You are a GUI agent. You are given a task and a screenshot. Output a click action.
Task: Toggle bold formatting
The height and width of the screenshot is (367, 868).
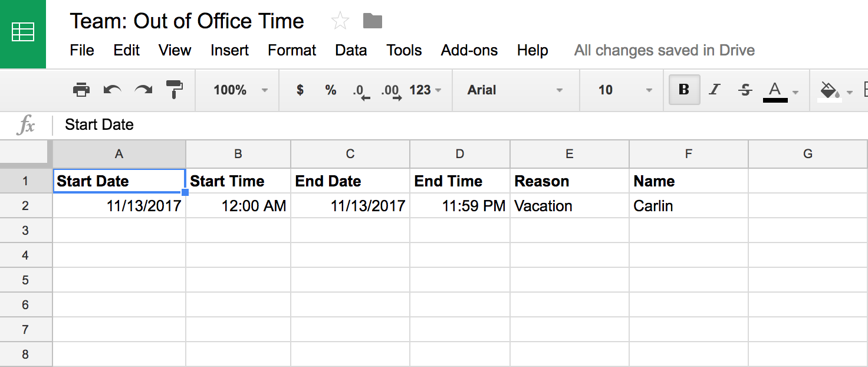684,90
